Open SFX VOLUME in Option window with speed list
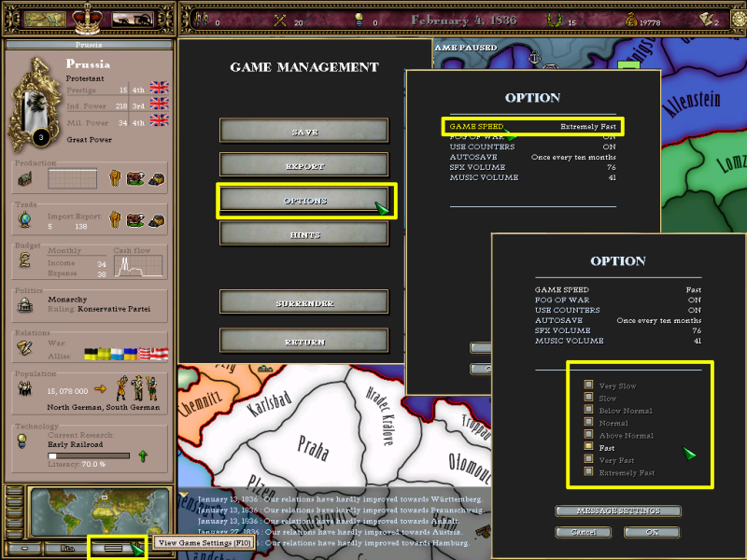The image size is (747, 560). (x=618, y=330)
